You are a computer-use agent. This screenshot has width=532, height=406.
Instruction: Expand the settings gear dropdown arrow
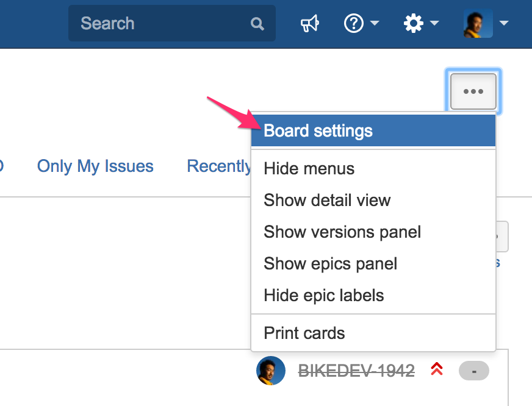point(434,23)
